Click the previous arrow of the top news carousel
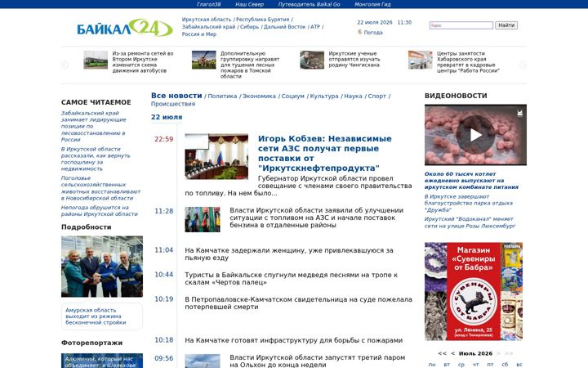This screenshot has width=588, height=368. [x=65, y=65]
